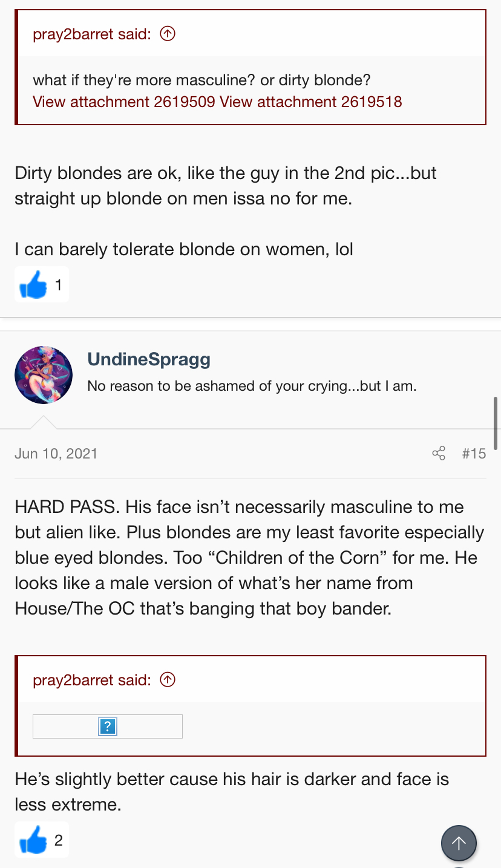Click the up-arrow icon in the top pray2barret quote
This screenshot has width=501, height=868.
(x=168, y=34)
